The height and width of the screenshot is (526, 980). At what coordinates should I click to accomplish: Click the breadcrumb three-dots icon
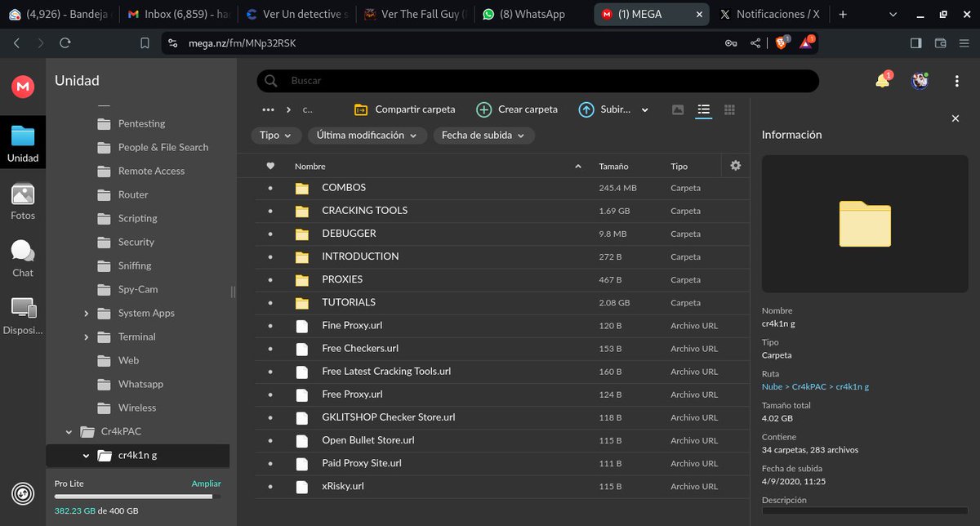(268, 109)
